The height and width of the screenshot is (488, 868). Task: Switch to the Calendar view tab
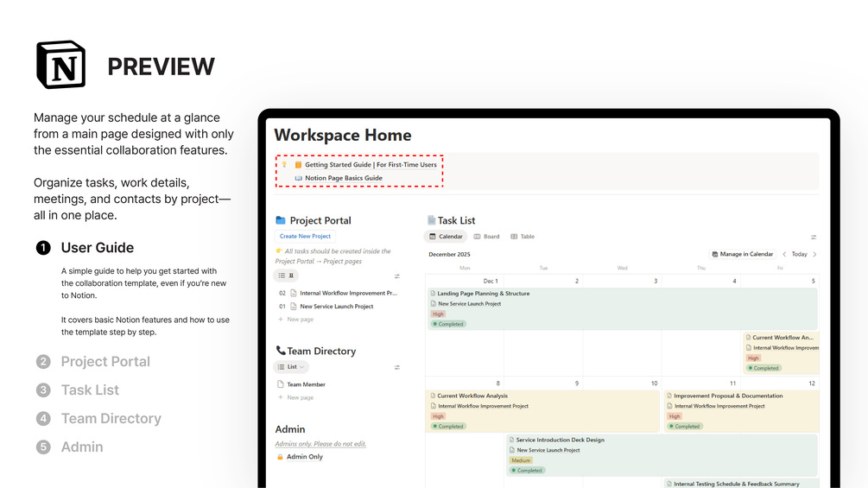pos(446,237)
